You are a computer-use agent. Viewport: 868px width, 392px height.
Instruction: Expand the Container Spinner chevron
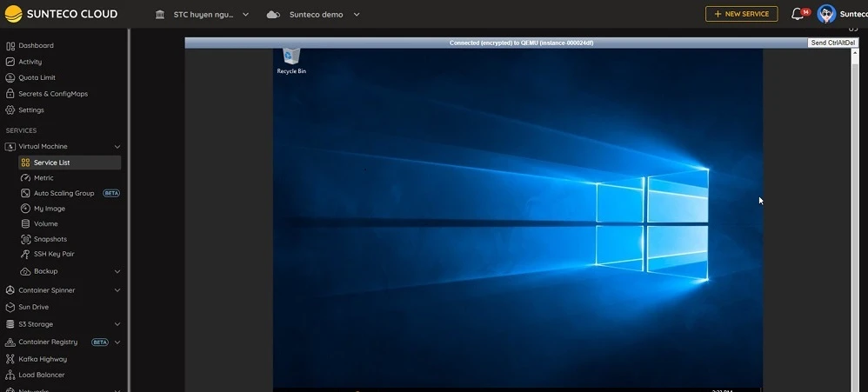117,290
